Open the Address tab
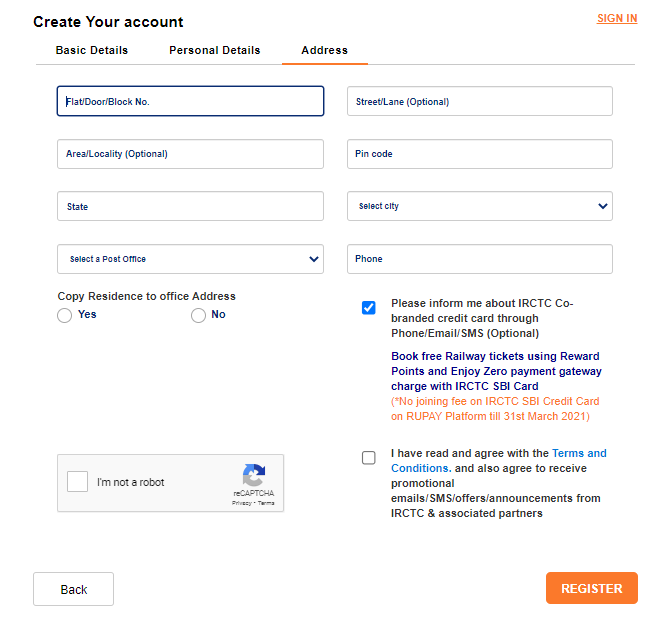 coord(325,50)
